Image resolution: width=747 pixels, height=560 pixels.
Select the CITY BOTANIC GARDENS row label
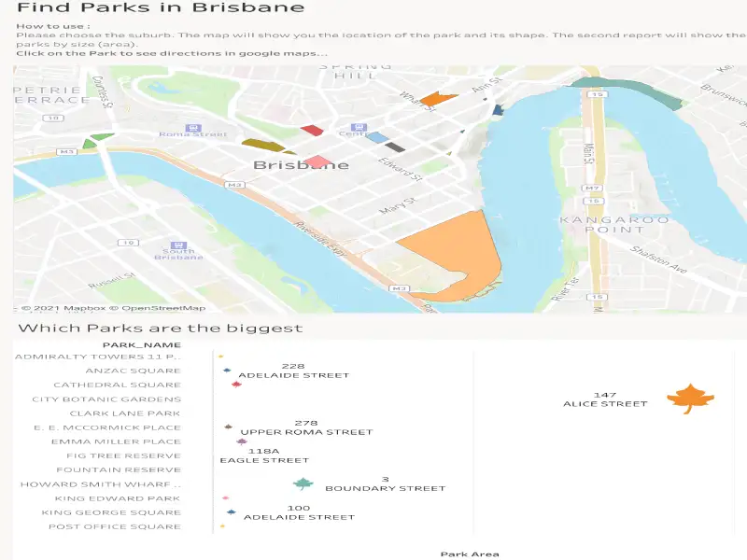pyautogui.click(x=106, y=399)
